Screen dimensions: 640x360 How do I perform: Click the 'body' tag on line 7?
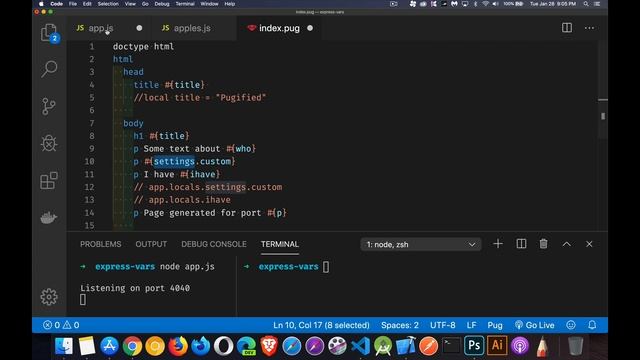(133, 123)
